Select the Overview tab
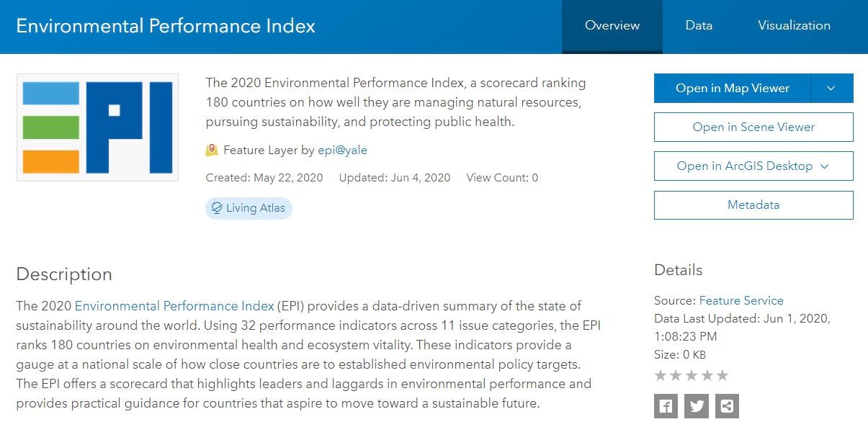The height and width of the screenshot is (427, 868). 612,26
